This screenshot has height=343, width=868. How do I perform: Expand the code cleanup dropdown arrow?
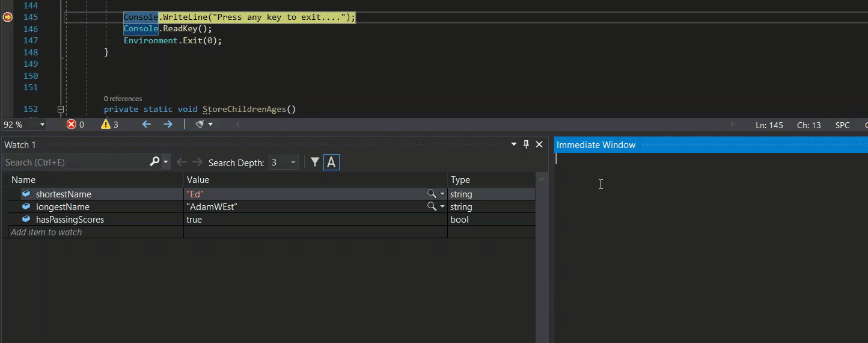click(x=210, y=125)
